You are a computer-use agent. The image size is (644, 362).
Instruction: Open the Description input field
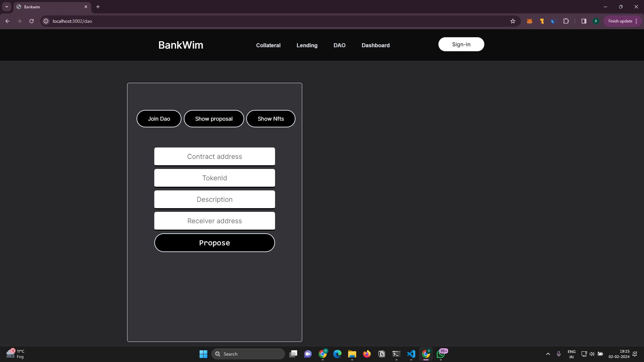point(215,199)
